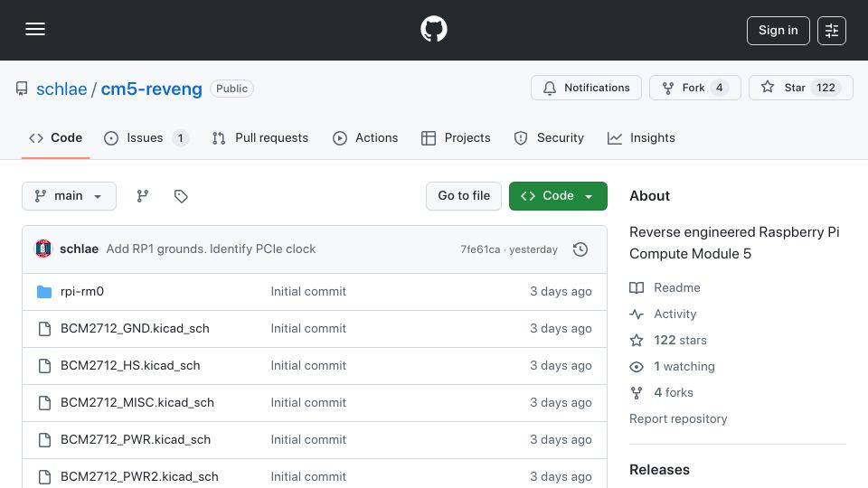Go to GitHub homepage via Octocat logo
Image resolution: width=868 pixels, height=488 pixels.
(433, 29)
